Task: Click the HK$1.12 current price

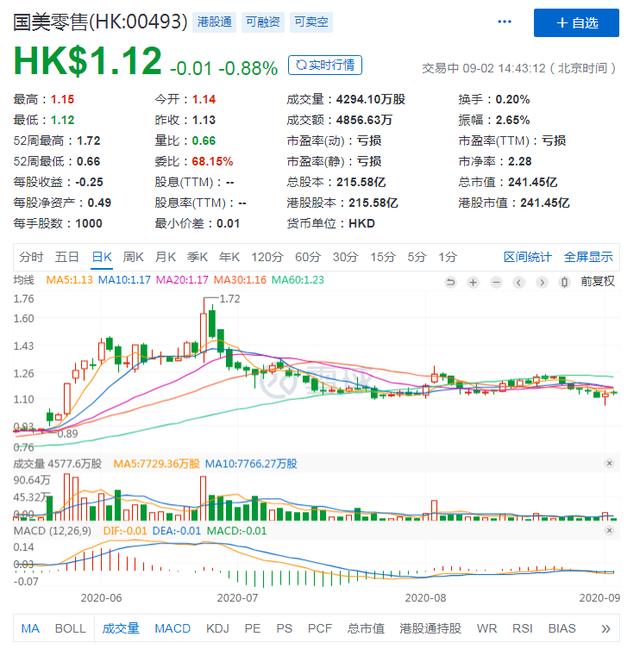Action: coord(88,61)
